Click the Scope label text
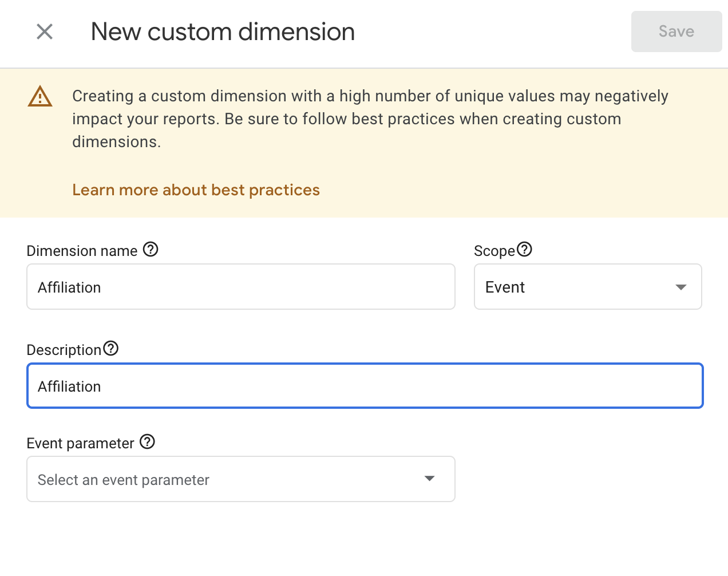This screenshot has width=728, height=576. 494,251
